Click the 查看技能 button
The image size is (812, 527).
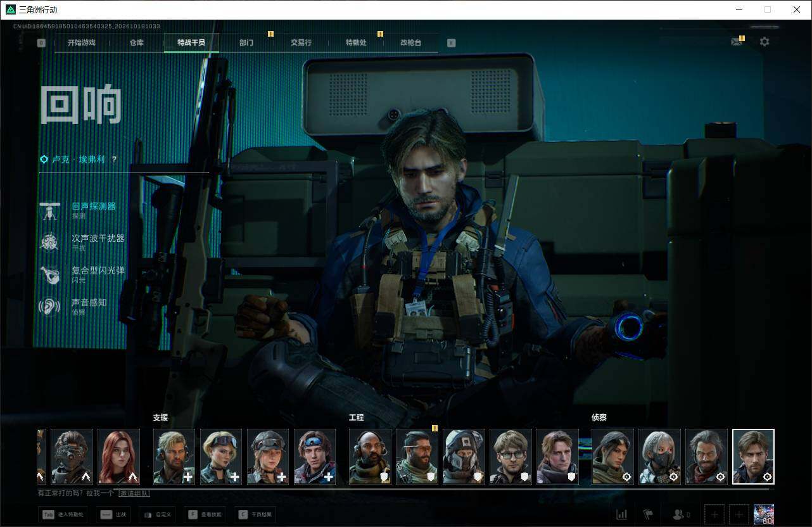coord(204,514)
